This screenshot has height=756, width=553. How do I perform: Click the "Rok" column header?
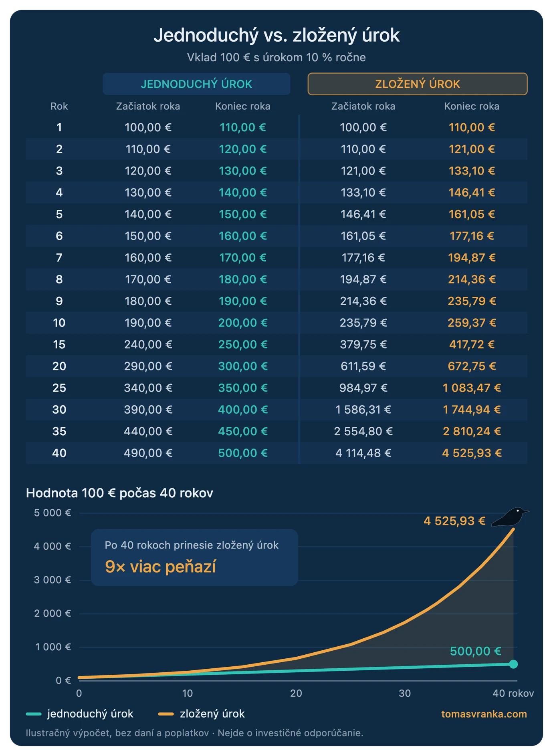pyautogui.click(x=59, y=107)
